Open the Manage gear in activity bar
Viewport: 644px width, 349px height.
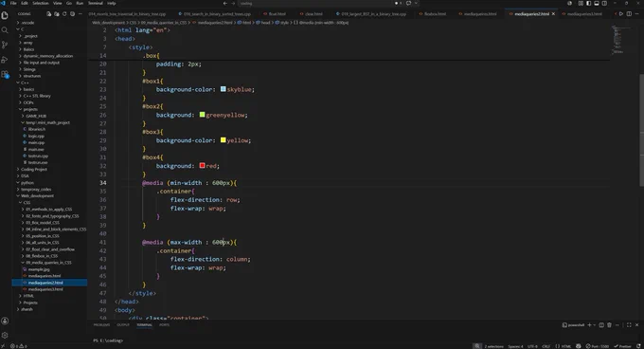coord(5,335)
